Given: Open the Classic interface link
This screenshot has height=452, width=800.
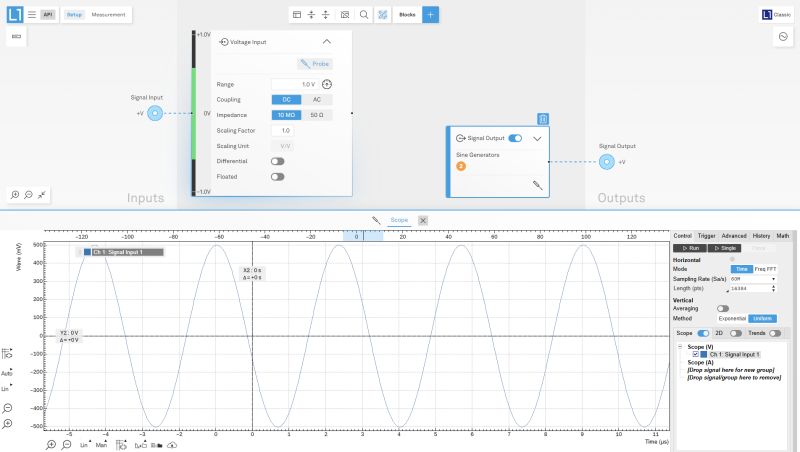Looking at the screenshot, I should point(777,15).
